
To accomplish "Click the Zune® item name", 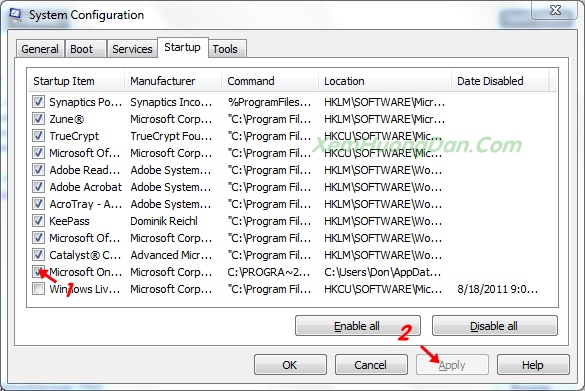I will [67, 119].
